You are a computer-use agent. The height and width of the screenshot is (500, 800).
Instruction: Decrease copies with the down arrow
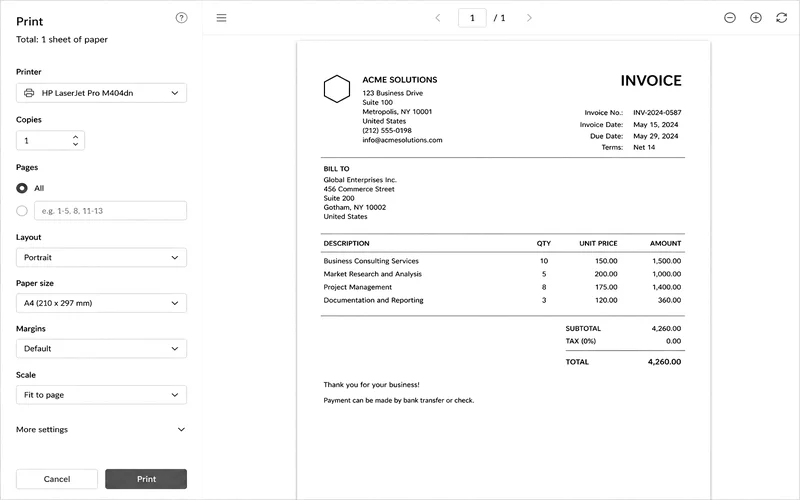(x=76, y=144)
